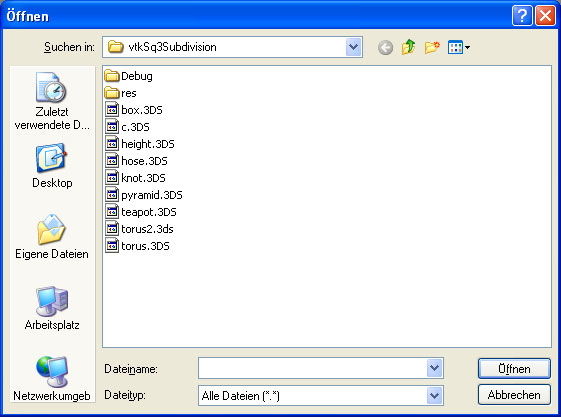The width and height of the screenshot is (561, 417).
Task: Open the Desktop shortcut in sidebar
Action: (x=52, y=166)
